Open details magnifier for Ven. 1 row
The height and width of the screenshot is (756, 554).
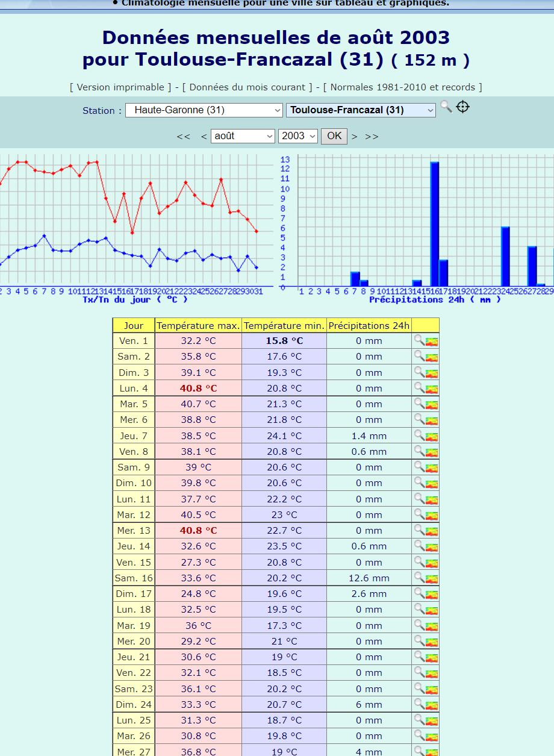click(x=419, y=340)
